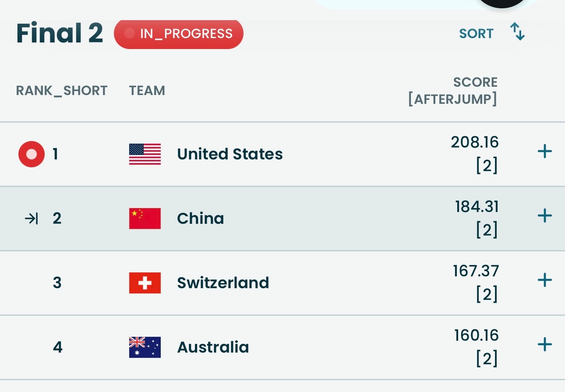Click the red live indicator beside rank 1
The height and width of the screenshot is (392, 565).
click(32, 154)
